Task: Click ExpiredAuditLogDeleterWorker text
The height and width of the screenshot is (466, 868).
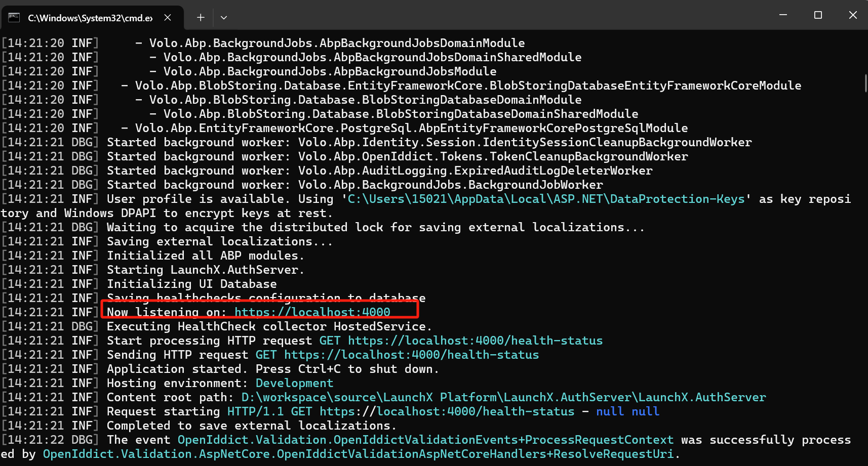Action: (553, 171)
